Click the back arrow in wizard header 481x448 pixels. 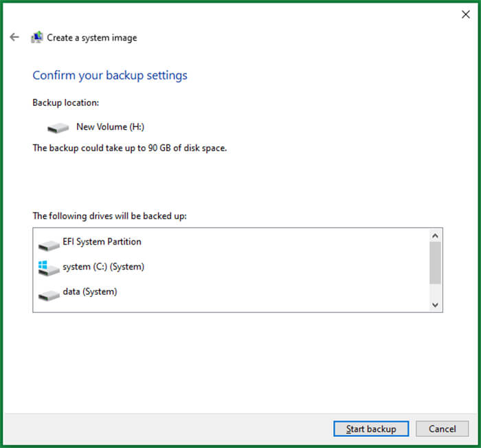point(14,37)
